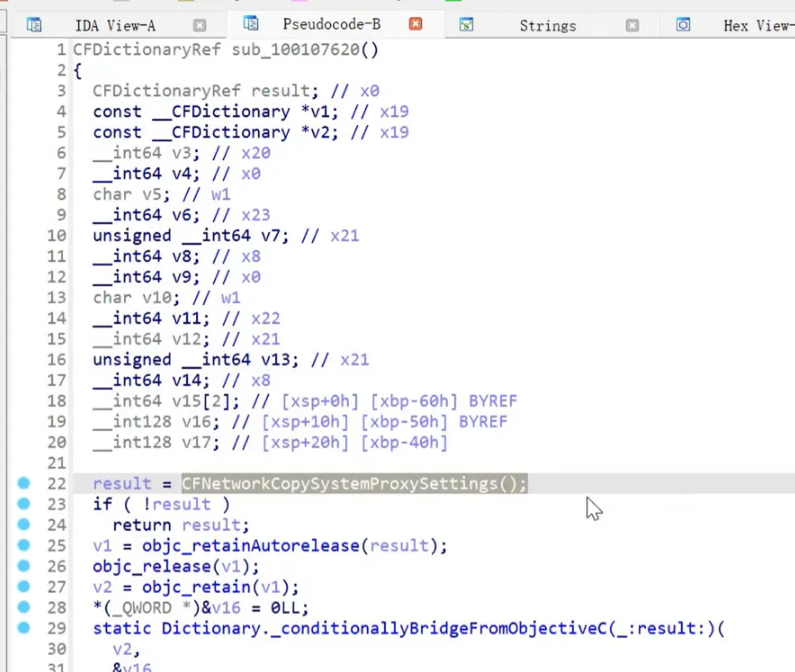The width and height of the screenshot is (795, 672).
Task: Switch to the IDA View-A tab
Action: click(x=115, y=25)
